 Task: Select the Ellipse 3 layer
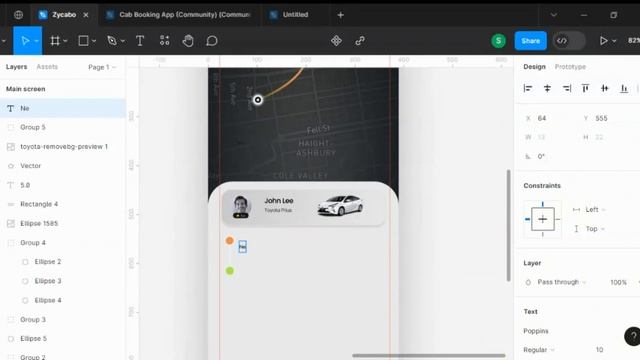[x=63, y=281]
